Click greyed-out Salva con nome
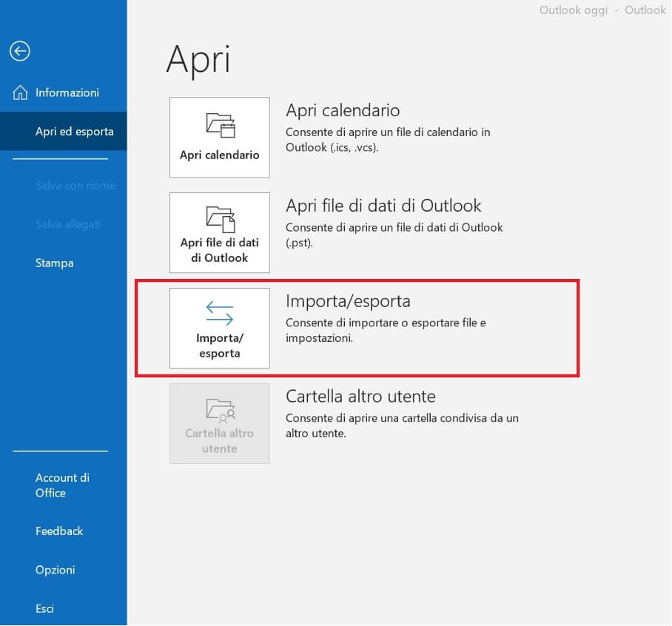Screen dimensions: 672x626 [75, 186]
